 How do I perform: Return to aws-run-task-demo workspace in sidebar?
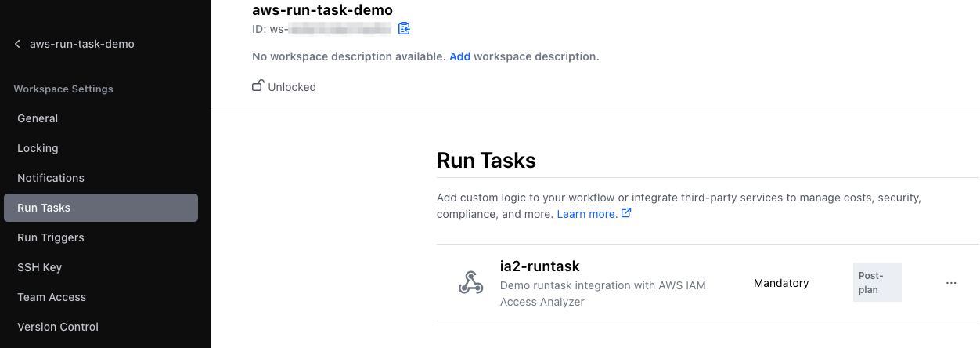82,44
